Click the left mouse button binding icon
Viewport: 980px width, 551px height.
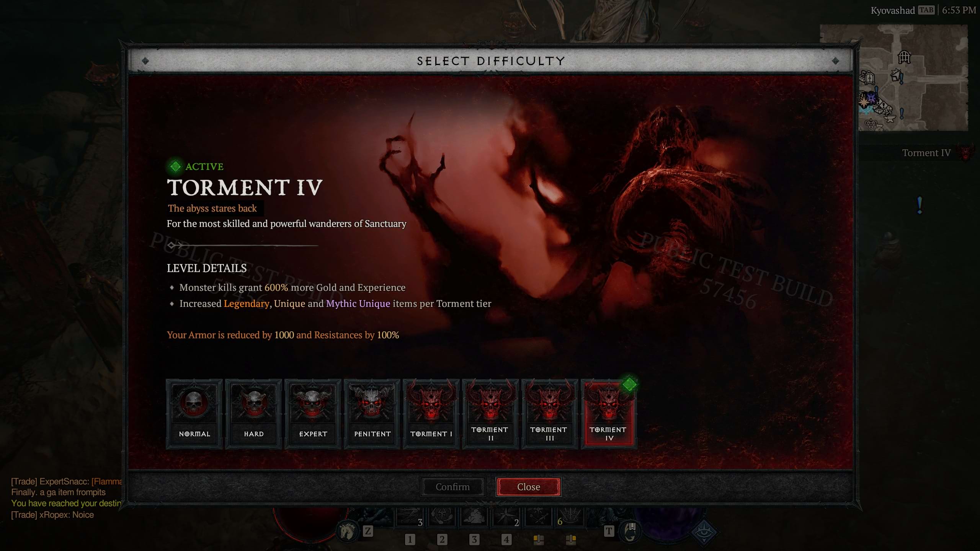(539, 540)
